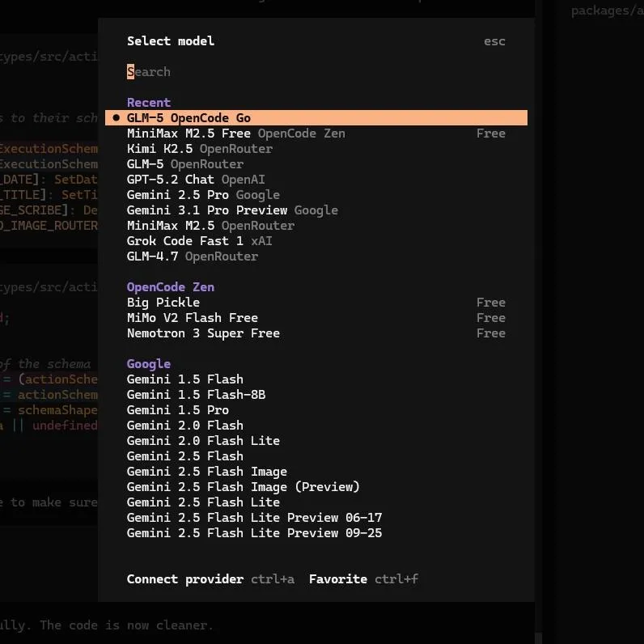The height and width of the screenshot is (644, 644).
Task: Choose Kimi K2.5 OpenRouter
Action: 316,149
